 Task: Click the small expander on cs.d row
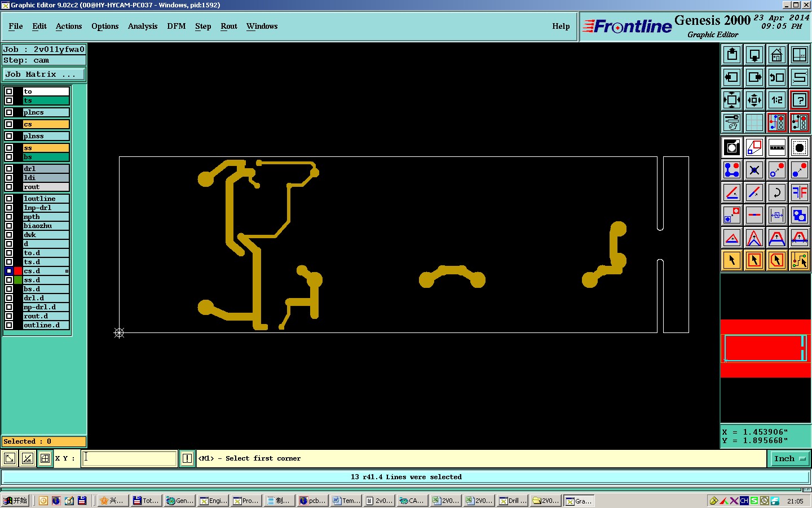point(67,271)
